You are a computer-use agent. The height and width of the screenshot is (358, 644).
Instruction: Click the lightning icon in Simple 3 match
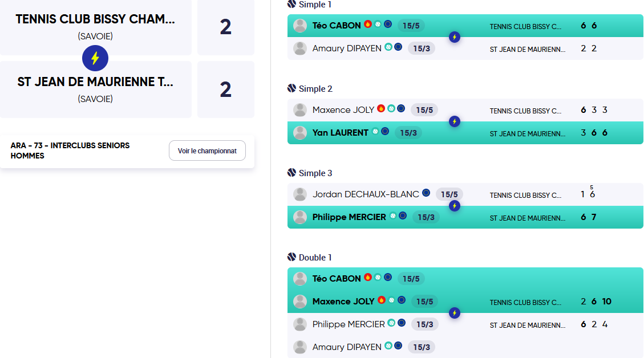coord(454,206)
